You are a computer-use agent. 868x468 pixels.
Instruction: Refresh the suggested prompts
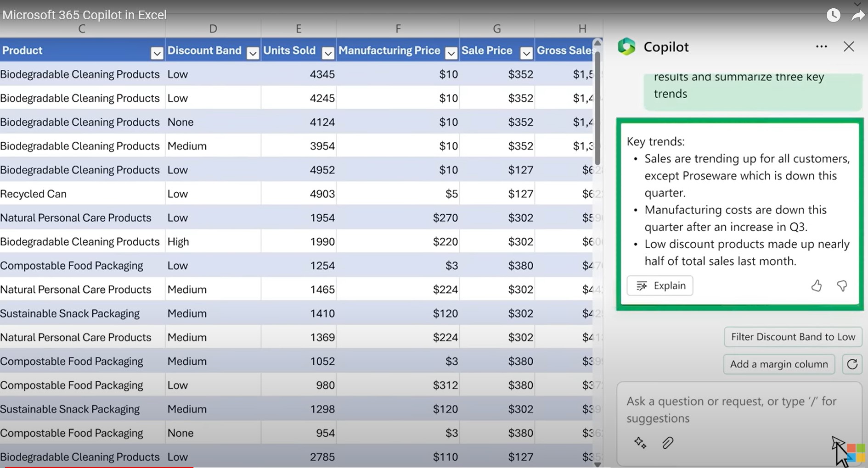[852, 364]
